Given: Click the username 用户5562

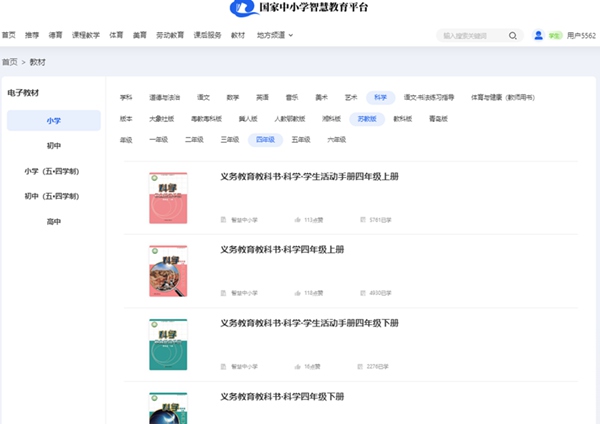Looking at the screenshot, I should [581, 36].
